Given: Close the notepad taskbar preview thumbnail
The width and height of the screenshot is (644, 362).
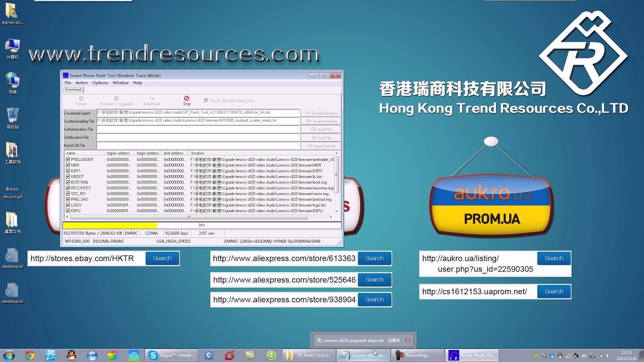Looking at the screenshot, I should click(x=408, y=340).
